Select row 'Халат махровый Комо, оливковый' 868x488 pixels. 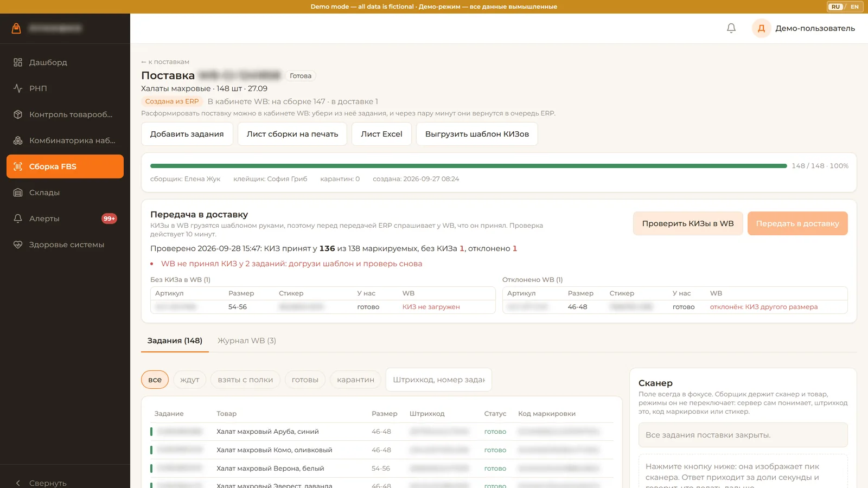[382, 450]
